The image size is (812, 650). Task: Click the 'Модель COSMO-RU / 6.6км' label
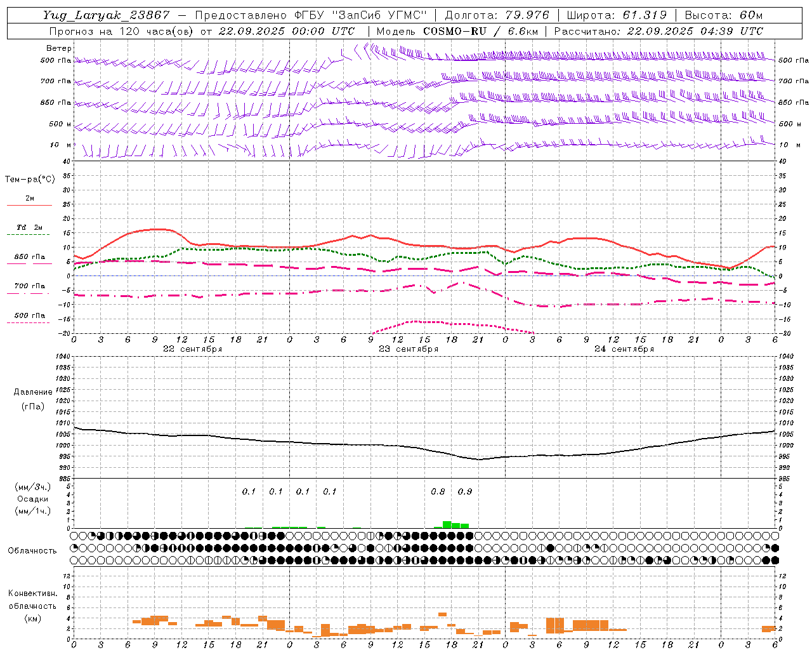pos(457,31)
